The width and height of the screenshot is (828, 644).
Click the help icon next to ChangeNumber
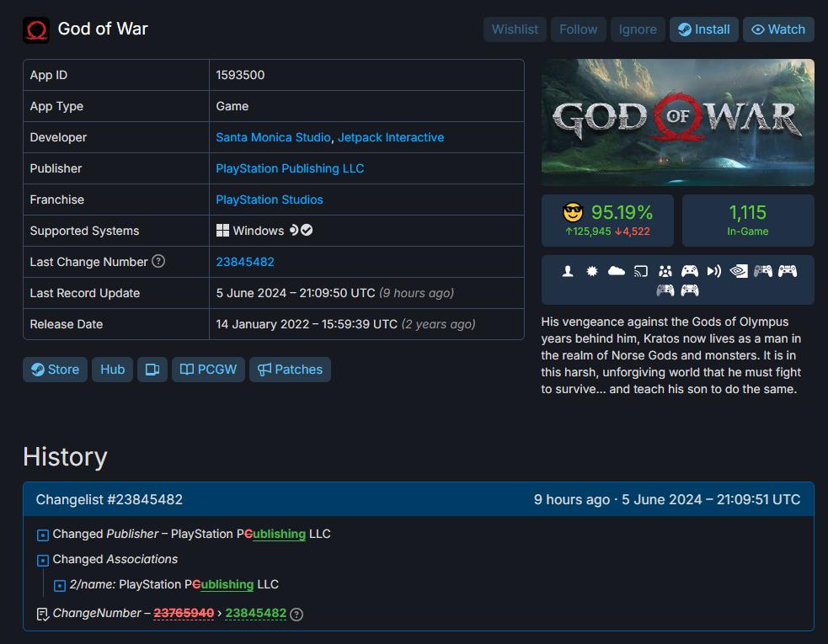click(x=296, y=614)
